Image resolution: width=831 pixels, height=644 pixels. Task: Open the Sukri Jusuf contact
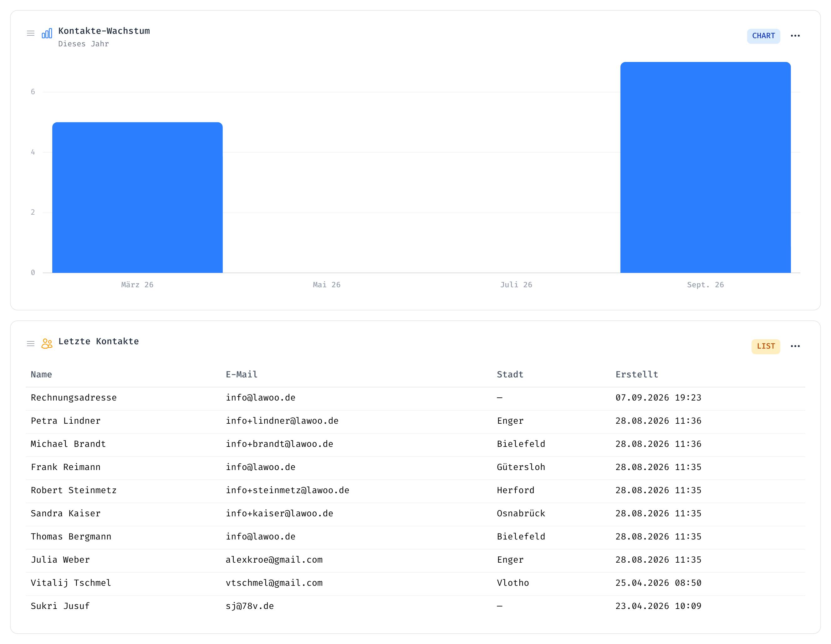[x=60, y=606]
